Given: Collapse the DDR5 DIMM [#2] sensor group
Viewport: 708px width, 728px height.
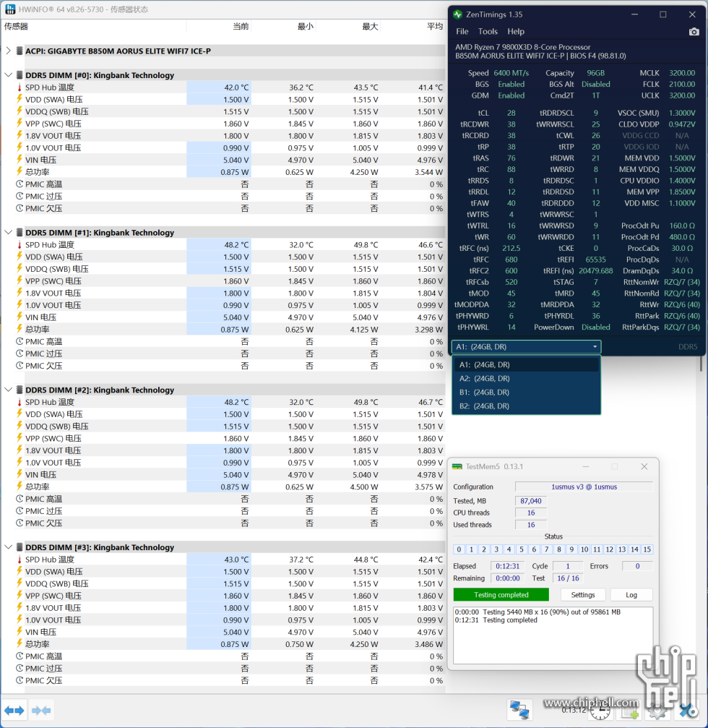Looking at the screenshot, I should point(8,390).
